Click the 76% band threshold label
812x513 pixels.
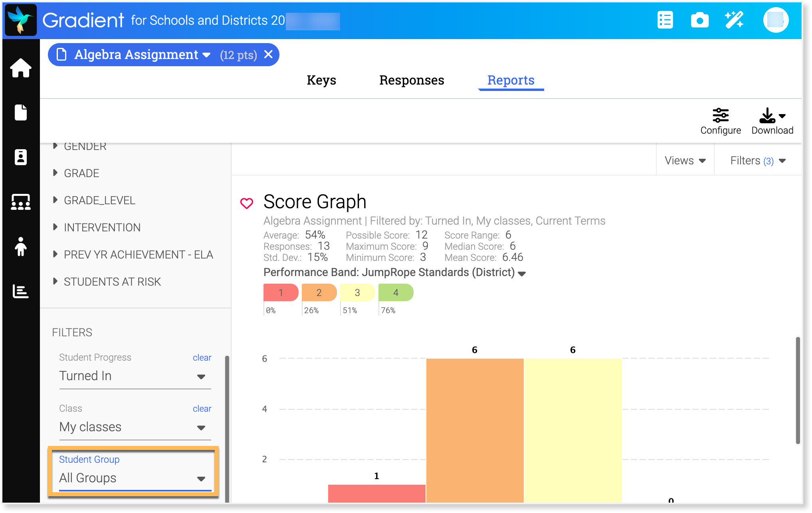click(x=388, y=310)
